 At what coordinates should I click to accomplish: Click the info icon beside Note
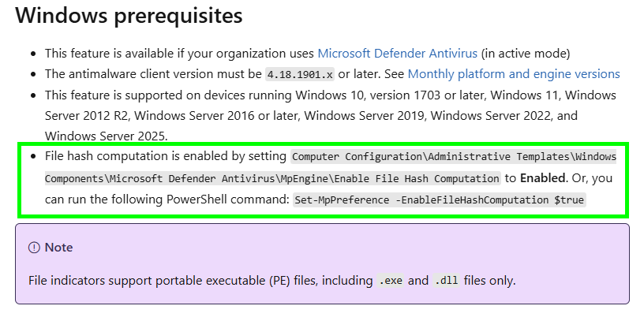(34, 248)
